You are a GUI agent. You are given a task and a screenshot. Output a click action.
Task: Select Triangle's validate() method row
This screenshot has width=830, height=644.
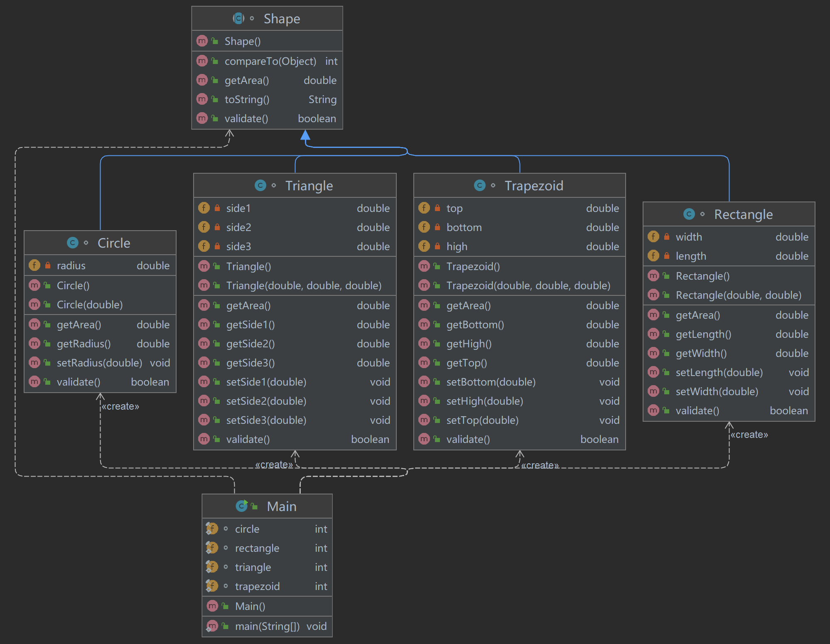pos(248,439)
